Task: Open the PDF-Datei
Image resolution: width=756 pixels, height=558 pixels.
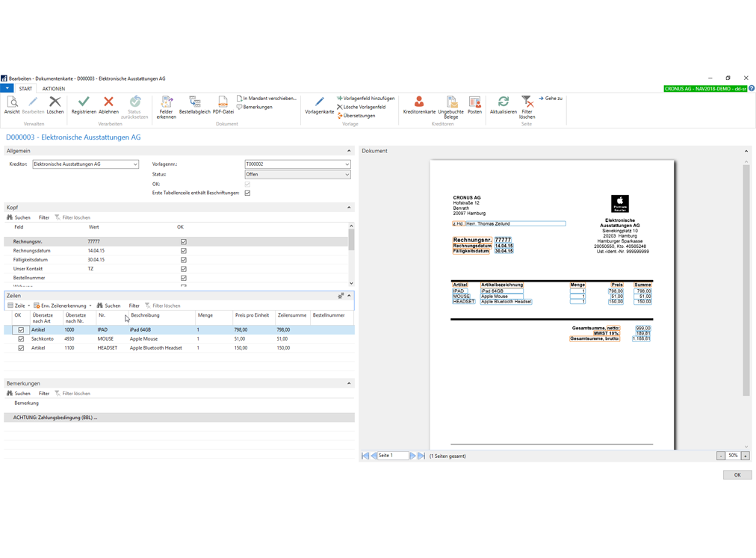Action: (x=223, y=105)
